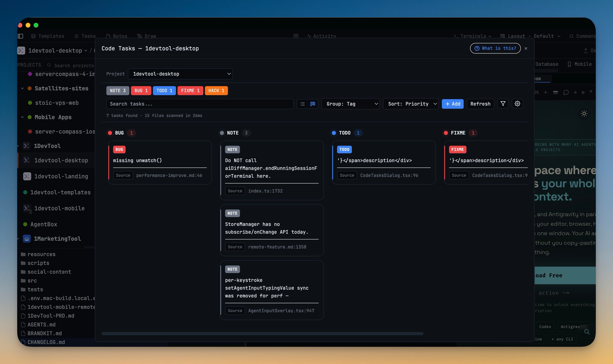Collapse the Satellites-sites group
This screenshot has height=364, width=613.
(x=22, y=88)
